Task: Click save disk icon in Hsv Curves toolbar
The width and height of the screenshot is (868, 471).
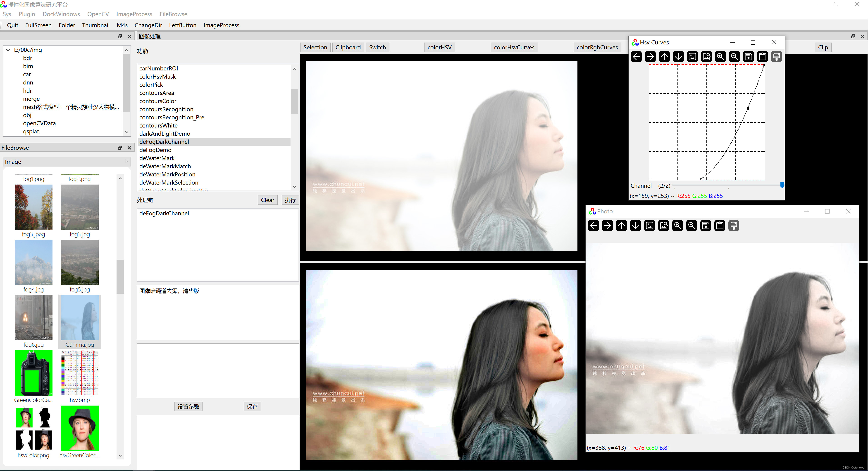Action: tap(748, 57)
